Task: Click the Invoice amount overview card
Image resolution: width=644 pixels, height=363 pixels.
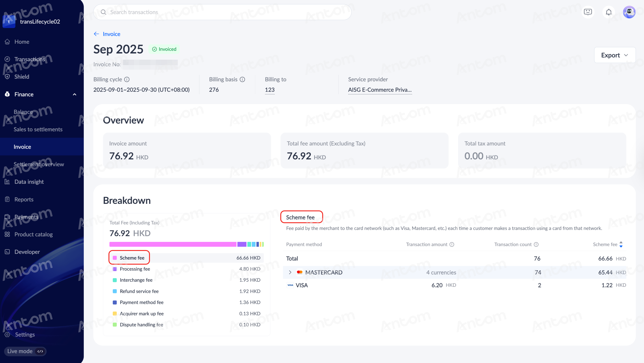Action: click(x=187, y=151)
